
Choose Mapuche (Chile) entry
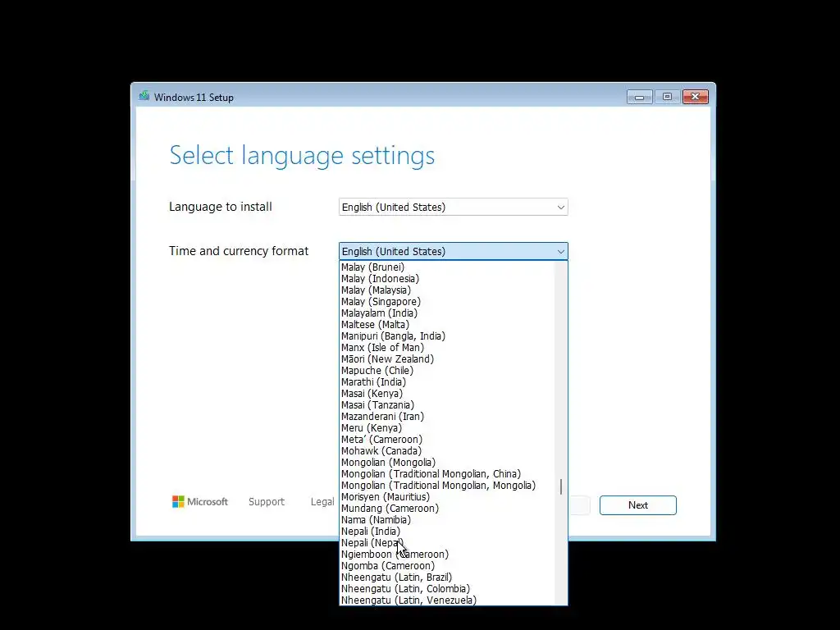tap(447, 371)
